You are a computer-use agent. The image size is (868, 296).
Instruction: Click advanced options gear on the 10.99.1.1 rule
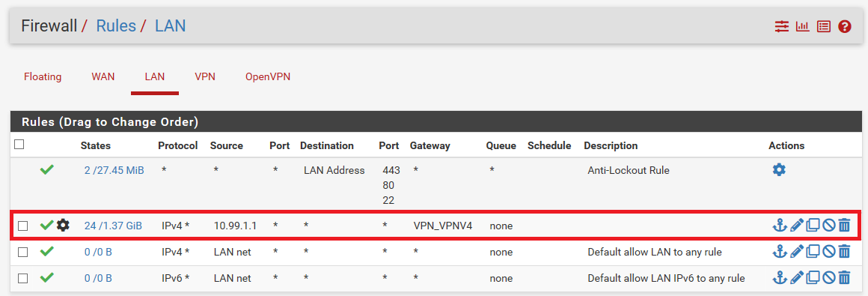click(63, 225)
